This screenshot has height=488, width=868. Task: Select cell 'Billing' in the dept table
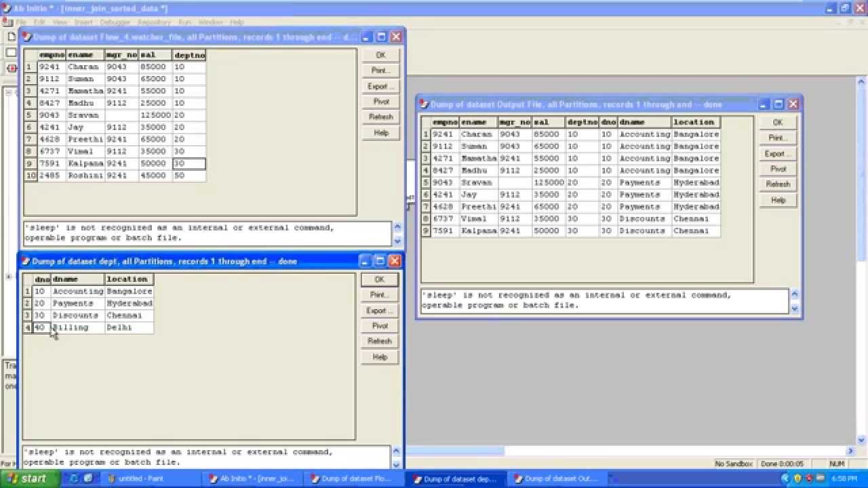coord(78,327)
